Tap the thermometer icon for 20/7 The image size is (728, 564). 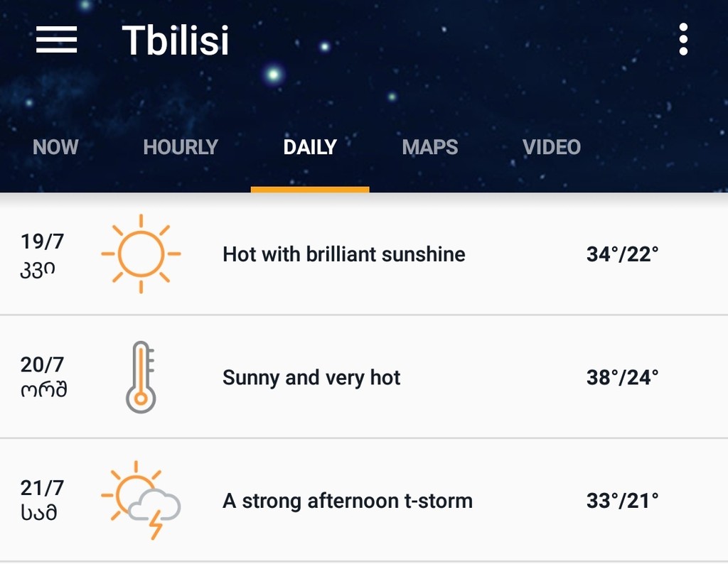coord(141,377)
